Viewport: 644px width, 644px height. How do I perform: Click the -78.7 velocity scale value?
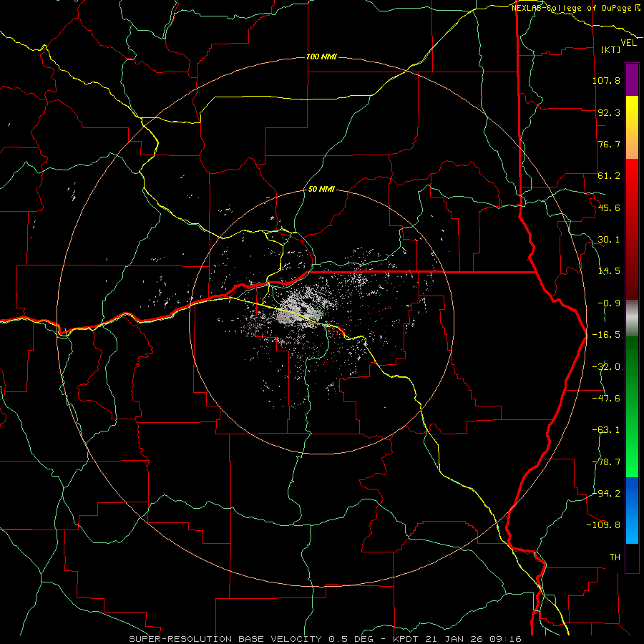pyautogui.click(x=606, y=462)
